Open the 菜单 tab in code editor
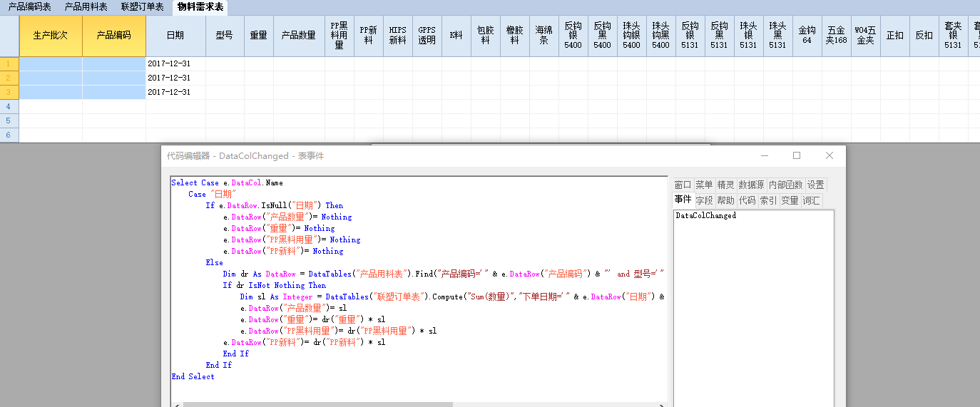 (704, 185)
